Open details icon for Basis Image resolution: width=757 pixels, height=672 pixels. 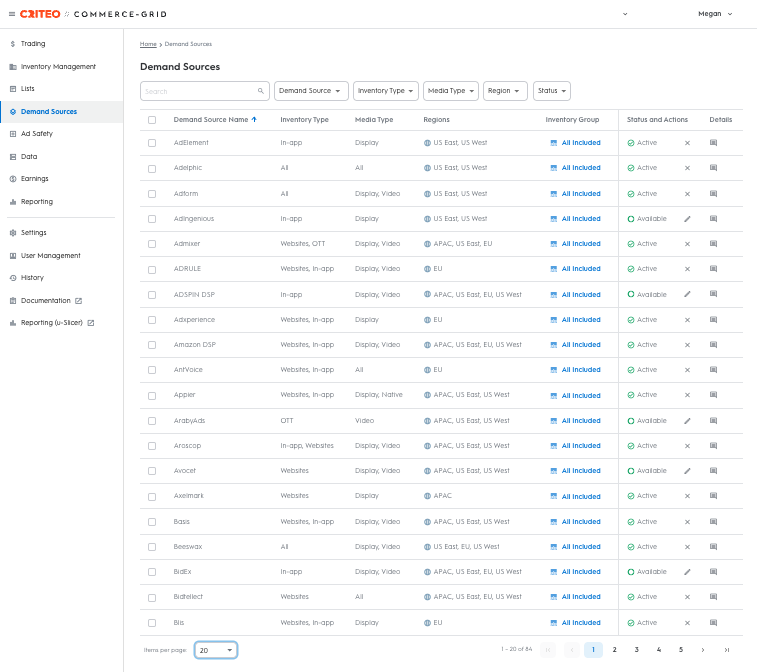(714, 521)
